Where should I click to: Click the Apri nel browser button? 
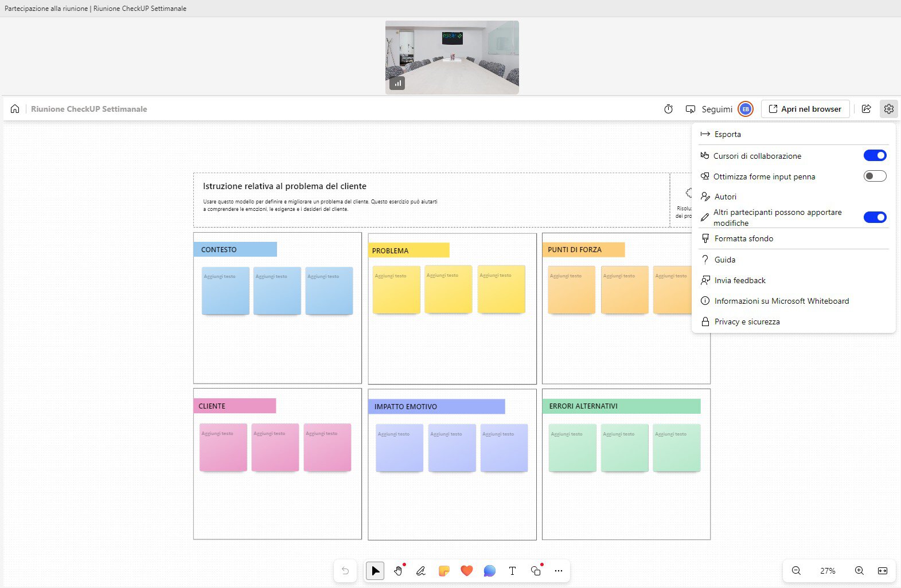tap(805, 109)
